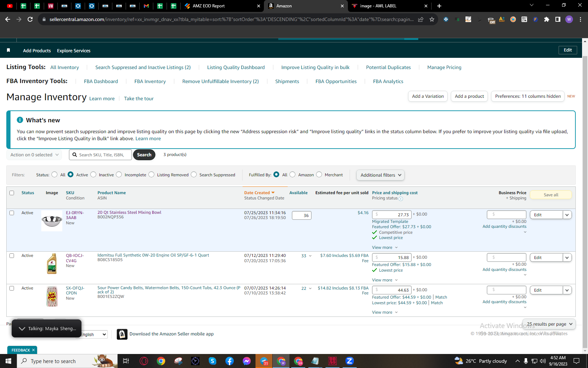Toggle Chrome side panel
Viewport: 588px width, 368px height.
click(x=558, y=19)
